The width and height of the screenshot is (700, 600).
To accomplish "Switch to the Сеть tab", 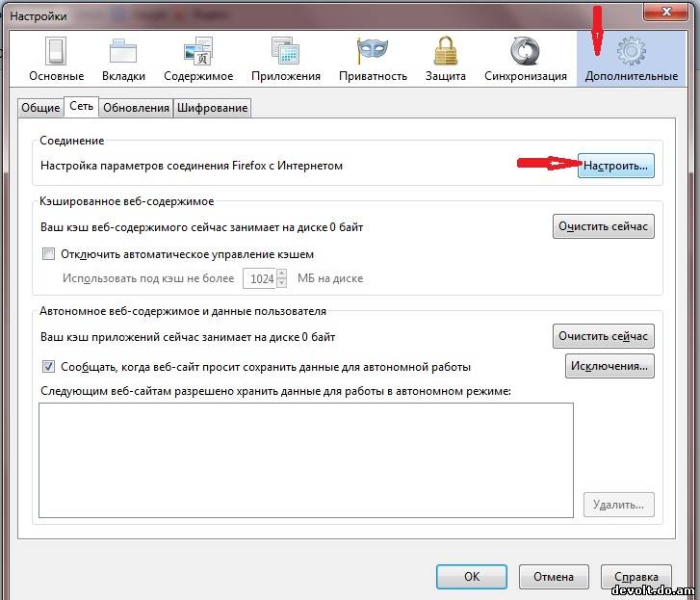I will tap(81, 107).
